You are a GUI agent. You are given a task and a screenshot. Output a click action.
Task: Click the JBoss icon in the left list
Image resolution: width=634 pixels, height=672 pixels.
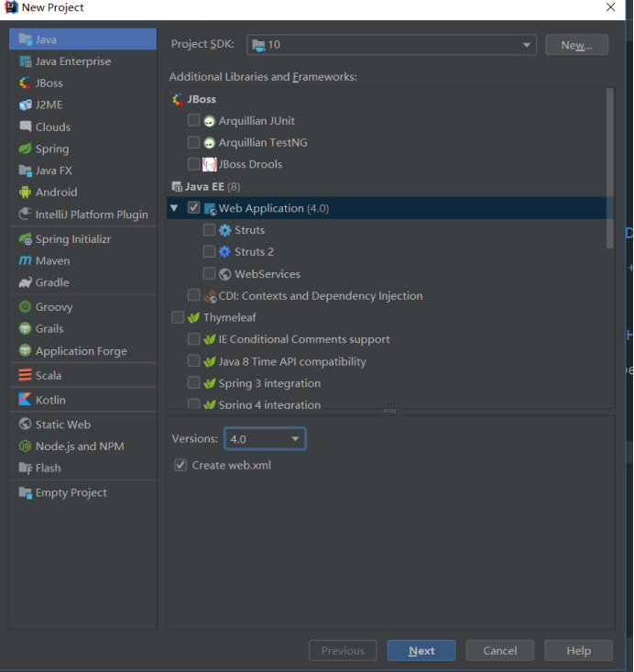pos(25,83)
